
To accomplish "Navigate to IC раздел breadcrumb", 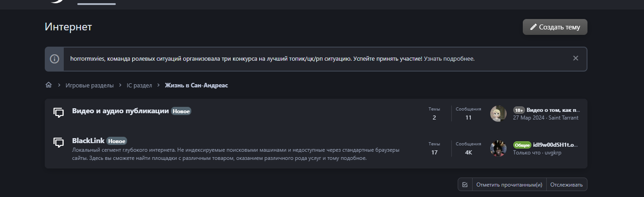I will coord(139,85).
